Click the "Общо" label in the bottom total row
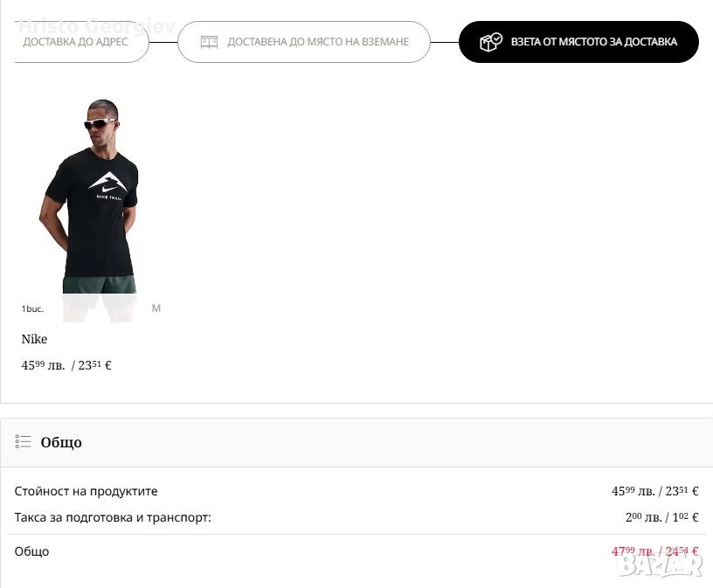Viewport: 713px width, 588px height. pyautogui.click(x=32, y=551)
